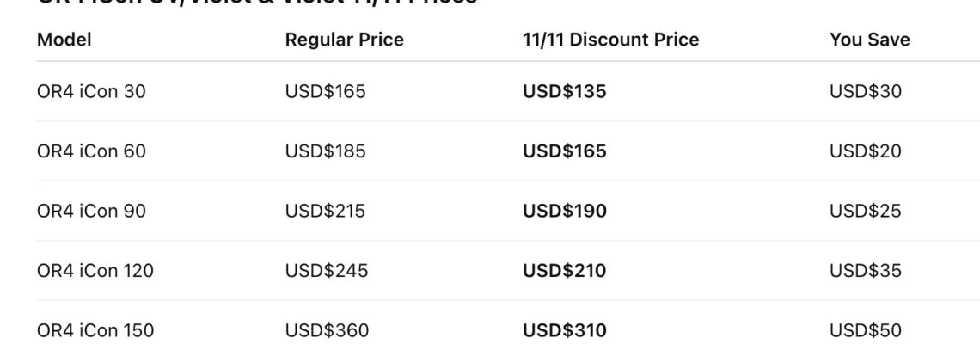980x344 pixels.
Task: Click the USD$35 savings for iCon 120
Action: tap(866, 271)
